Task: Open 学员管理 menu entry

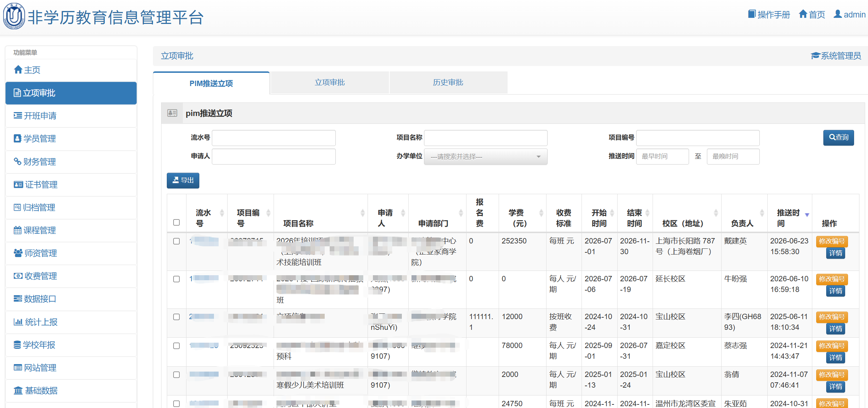Action: click(x=71, y=138)
